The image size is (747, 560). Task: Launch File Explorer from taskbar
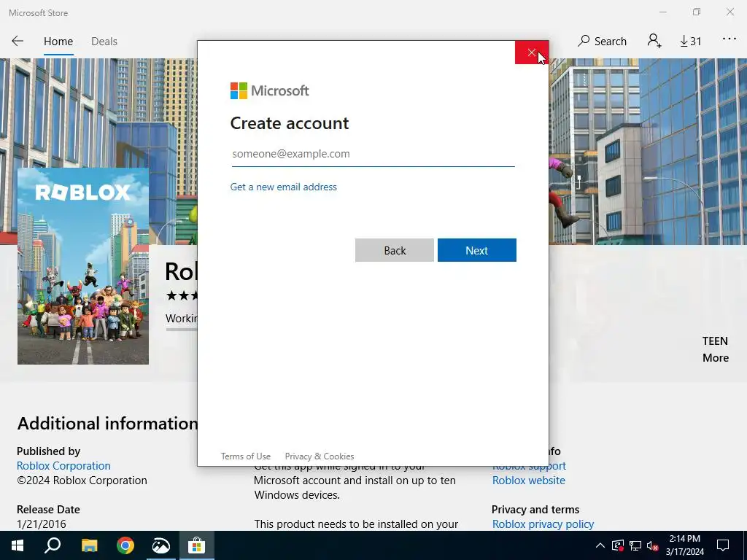point(89,545)
